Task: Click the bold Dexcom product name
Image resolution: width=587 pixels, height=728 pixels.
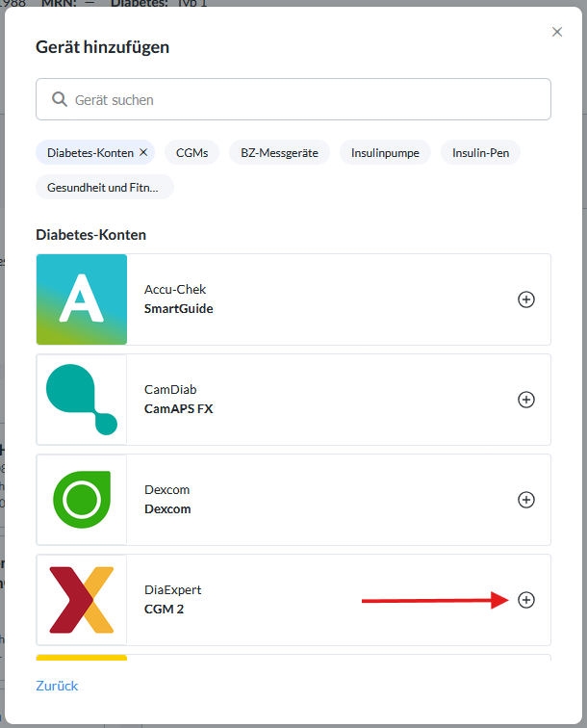Action: (167, 509)
